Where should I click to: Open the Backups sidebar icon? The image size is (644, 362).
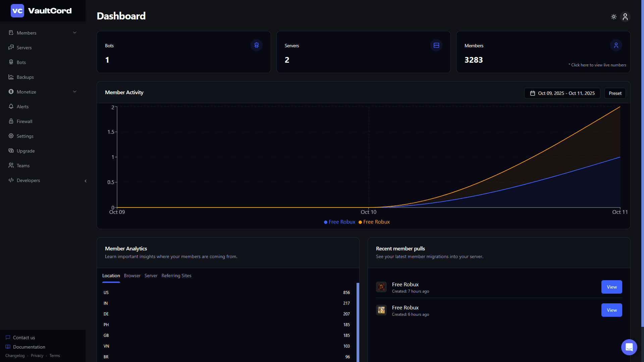[11, 77]
